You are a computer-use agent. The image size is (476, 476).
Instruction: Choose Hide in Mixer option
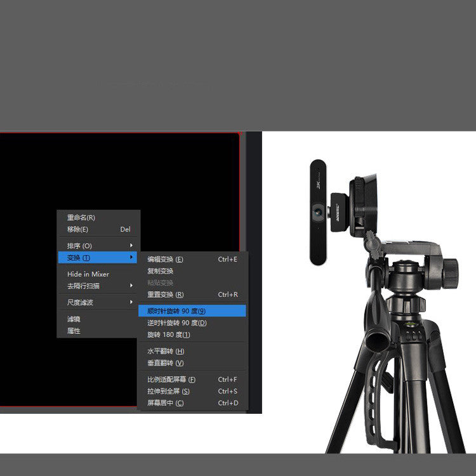(88, 274)
